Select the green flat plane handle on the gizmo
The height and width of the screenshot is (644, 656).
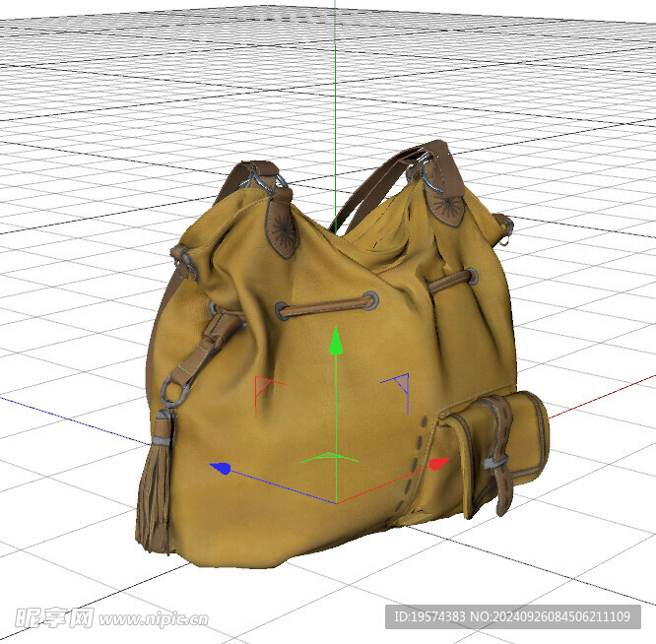[329, 458]
